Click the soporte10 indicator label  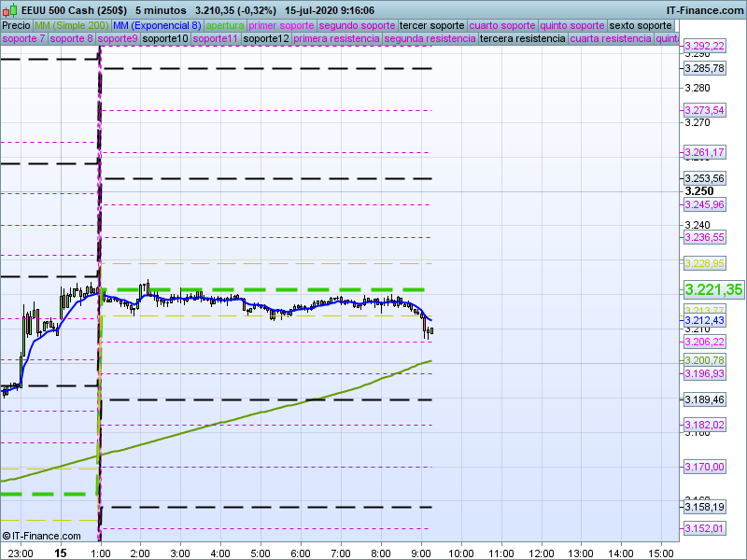tap(165, 39)
